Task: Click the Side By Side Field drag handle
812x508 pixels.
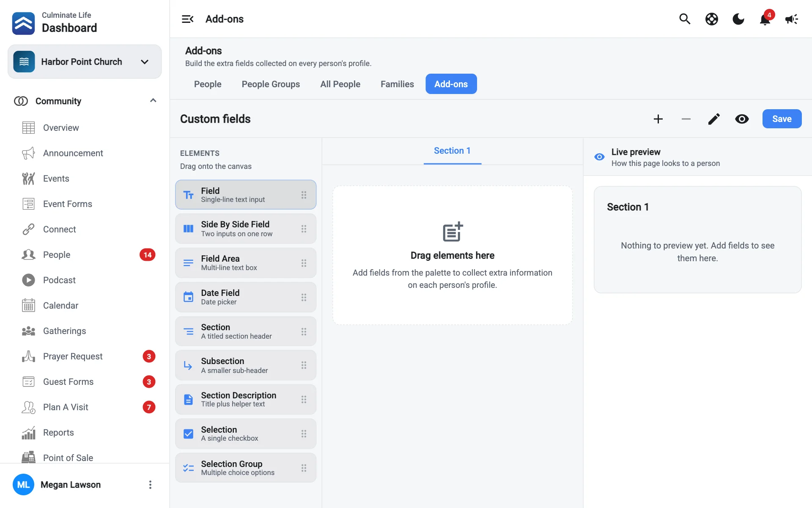Action: (x=304, y=229)
